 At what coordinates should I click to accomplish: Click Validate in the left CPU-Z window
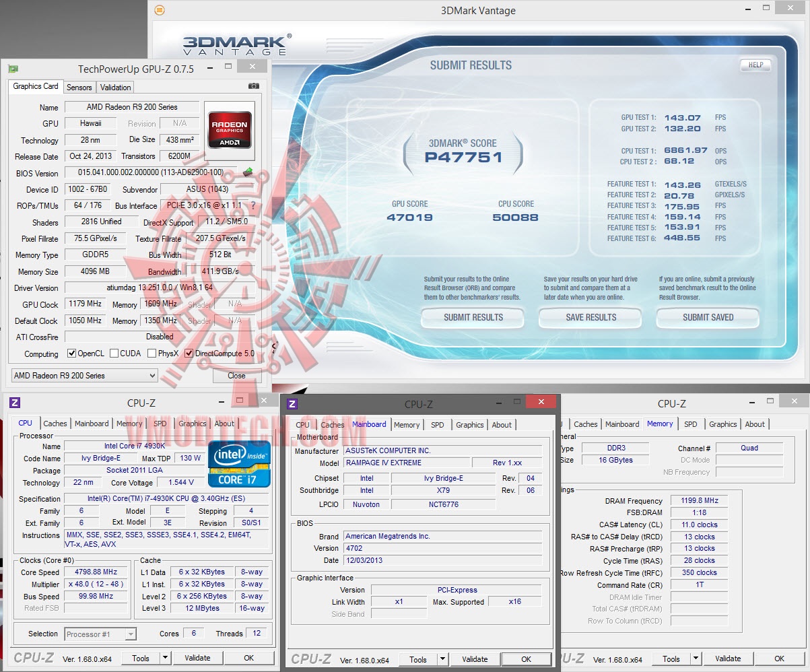[198, 658]
